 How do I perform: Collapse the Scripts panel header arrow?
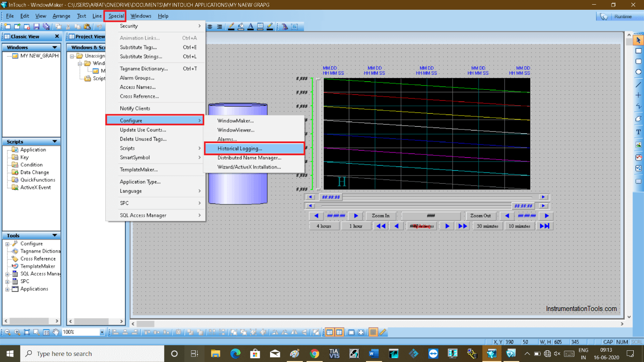[55, 141]
